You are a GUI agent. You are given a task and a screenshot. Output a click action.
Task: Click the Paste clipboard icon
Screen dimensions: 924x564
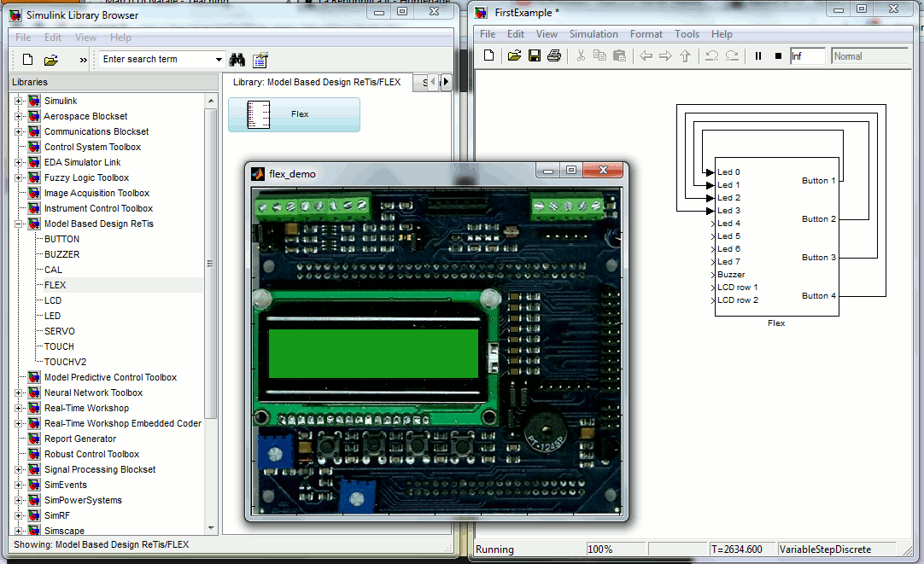tap(619, 56)
